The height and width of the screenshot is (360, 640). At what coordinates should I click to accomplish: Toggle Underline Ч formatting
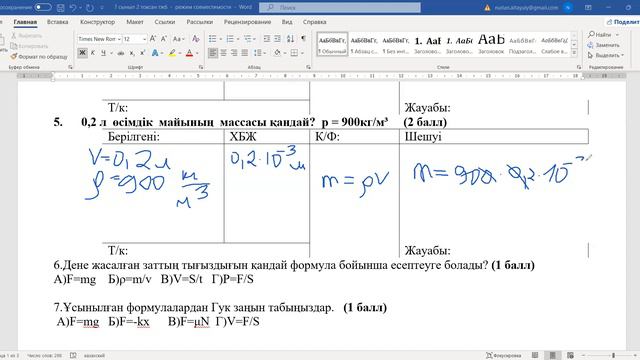tap(103, 53)
